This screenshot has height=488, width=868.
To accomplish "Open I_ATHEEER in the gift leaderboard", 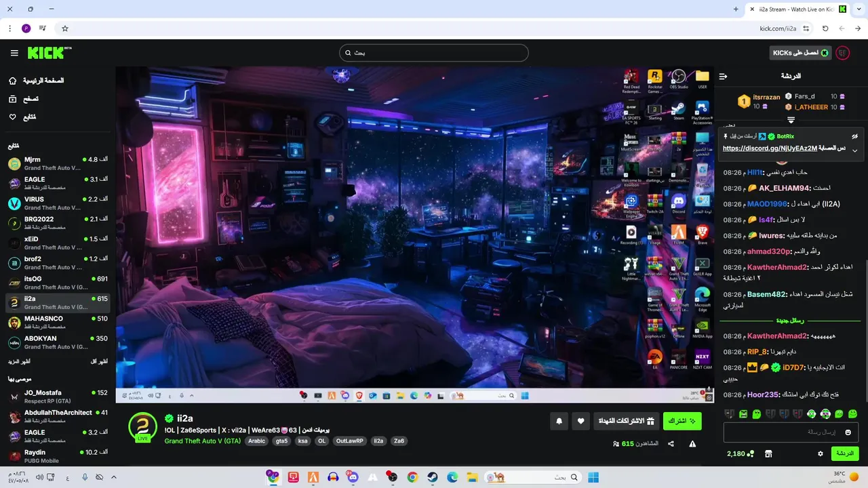I will 811,107.
